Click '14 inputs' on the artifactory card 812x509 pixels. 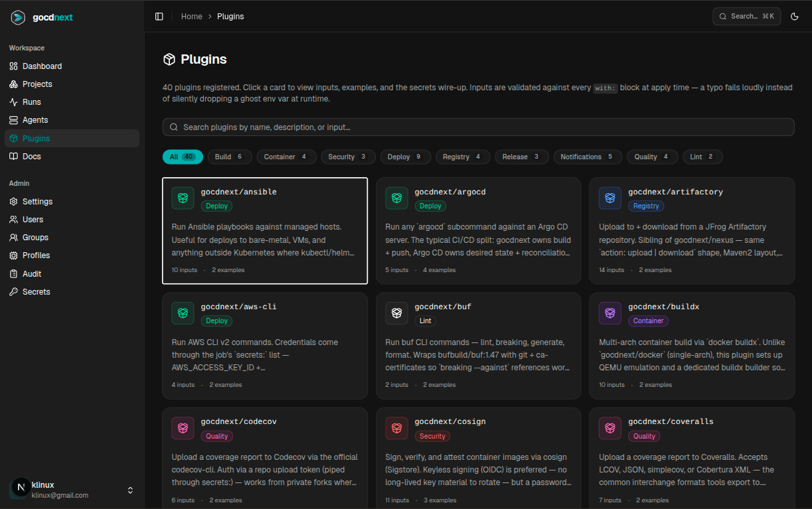(611, 270)
